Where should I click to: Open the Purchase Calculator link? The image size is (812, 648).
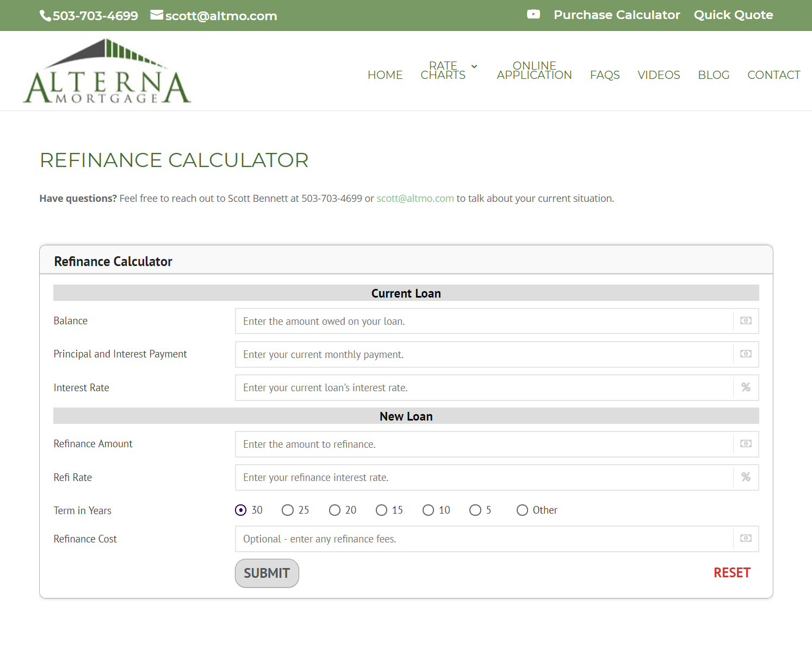(x=617, y=15)
